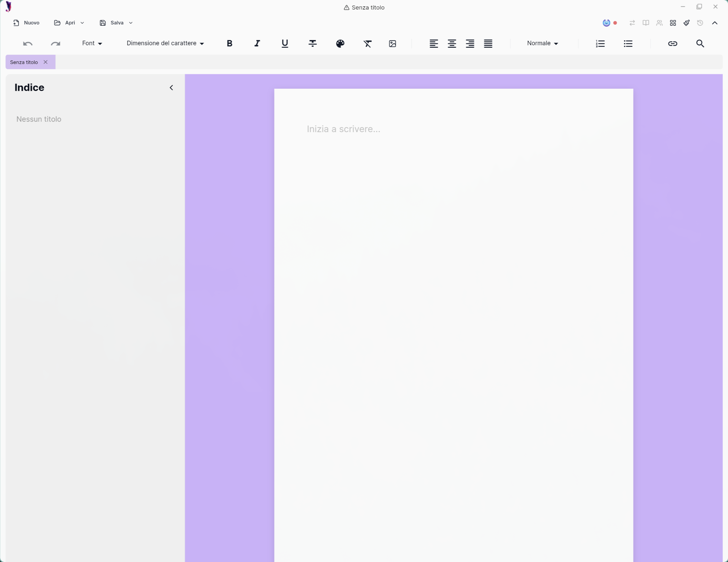Open search in the document
Viewport: 728px width, 562px height.
(x=700, y=43)
